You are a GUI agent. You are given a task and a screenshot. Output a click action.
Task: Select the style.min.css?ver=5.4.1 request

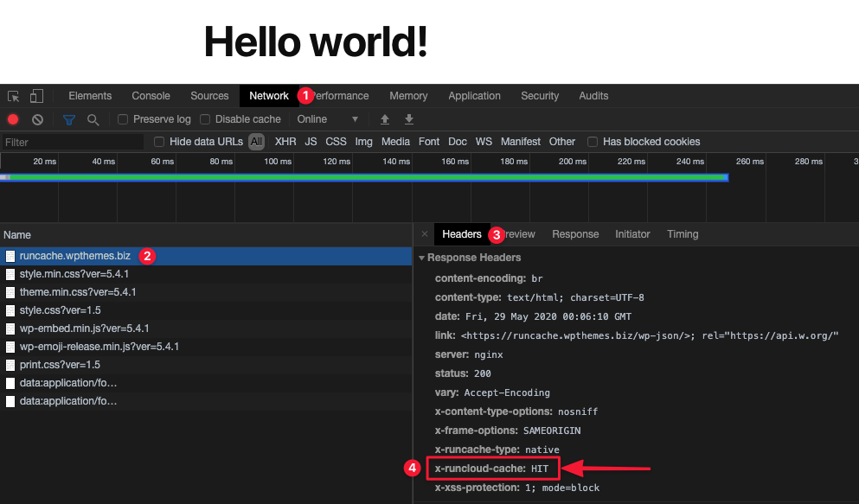74,274
